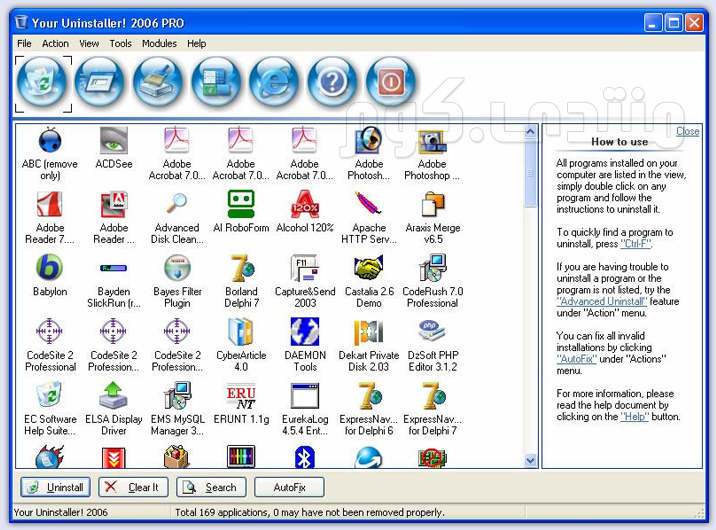Close the How to use panel

(687, 131)
